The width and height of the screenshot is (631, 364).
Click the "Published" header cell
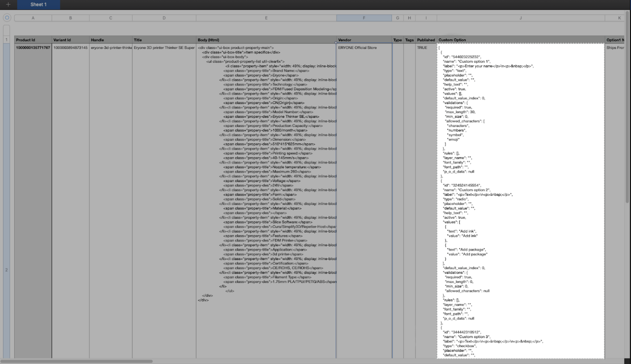426,40
